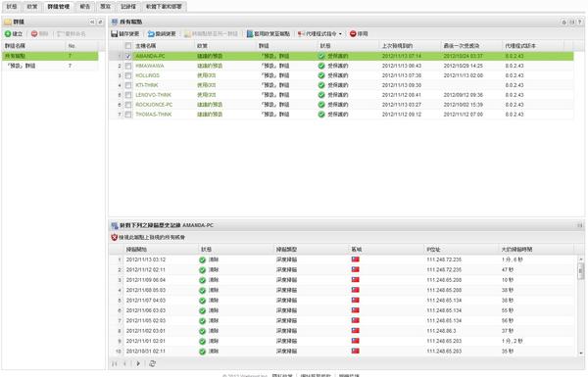Image resolution: width=588 pixels, height=377 pixels.
Task: Click the scan history vertical scrollbar thumb
Action: (581, 271)
